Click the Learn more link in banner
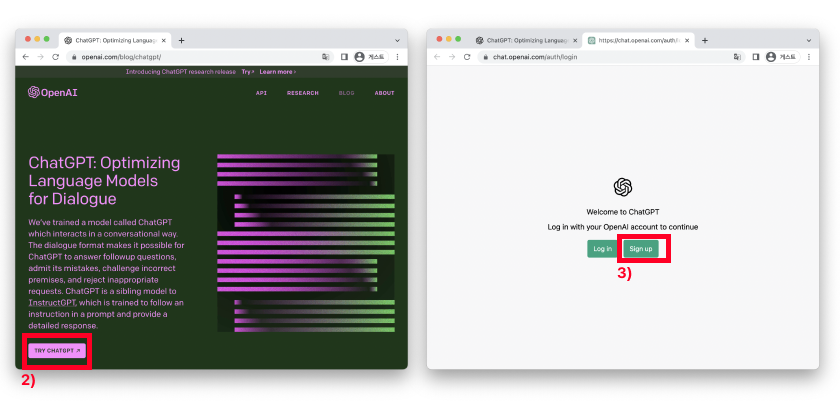840x404 pixels. coord(278,72)
